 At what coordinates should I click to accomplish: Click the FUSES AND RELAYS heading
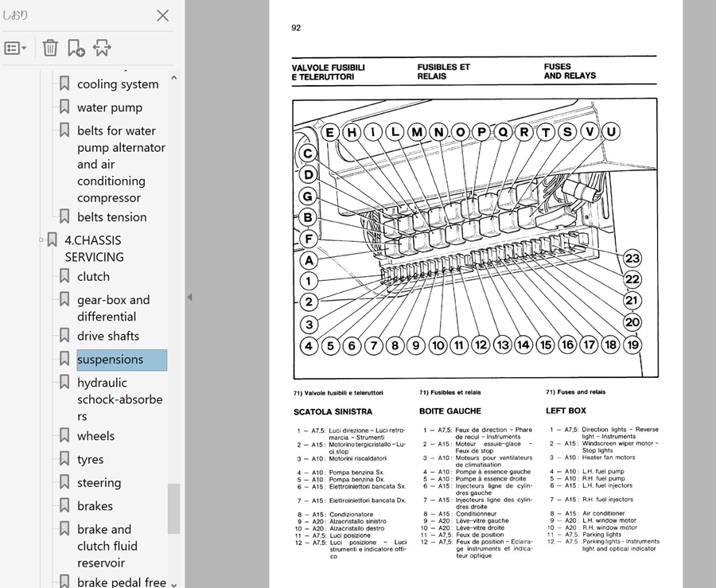tap(570, 72)
